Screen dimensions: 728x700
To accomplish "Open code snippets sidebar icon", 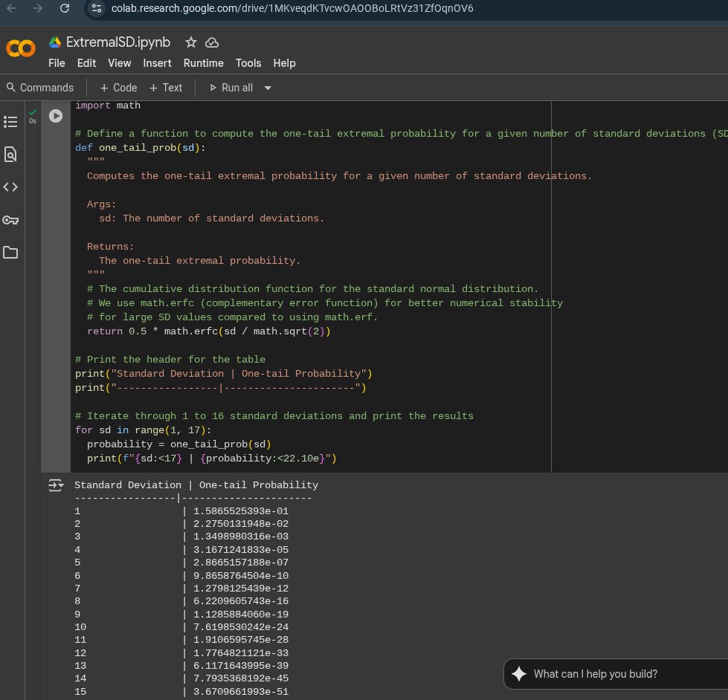I will pyautogui.click(x=10, y=187).
